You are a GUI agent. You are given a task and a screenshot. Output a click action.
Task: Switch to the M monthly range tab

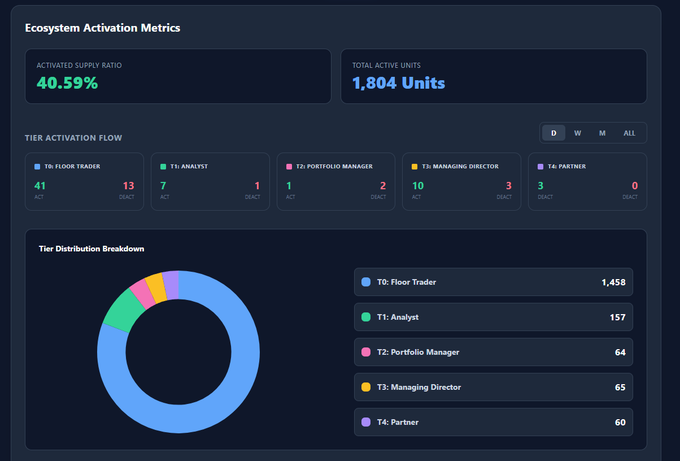pyautogui.click(x=602, y=133)
